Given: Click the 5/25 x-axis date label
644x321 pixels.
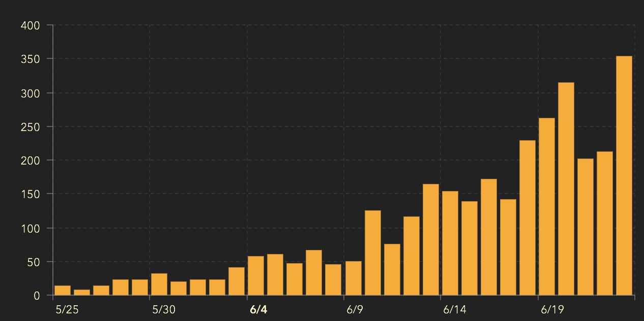Looking at the screenshot, I should coord(67,310).
